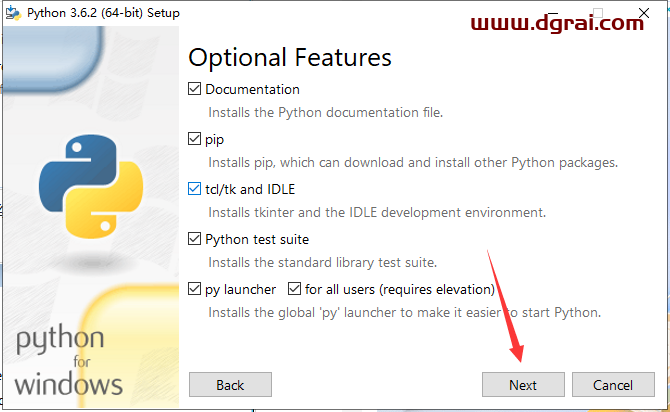Click the Next button
The height and width of the screenshot is (412, 670).
[523, 385]
